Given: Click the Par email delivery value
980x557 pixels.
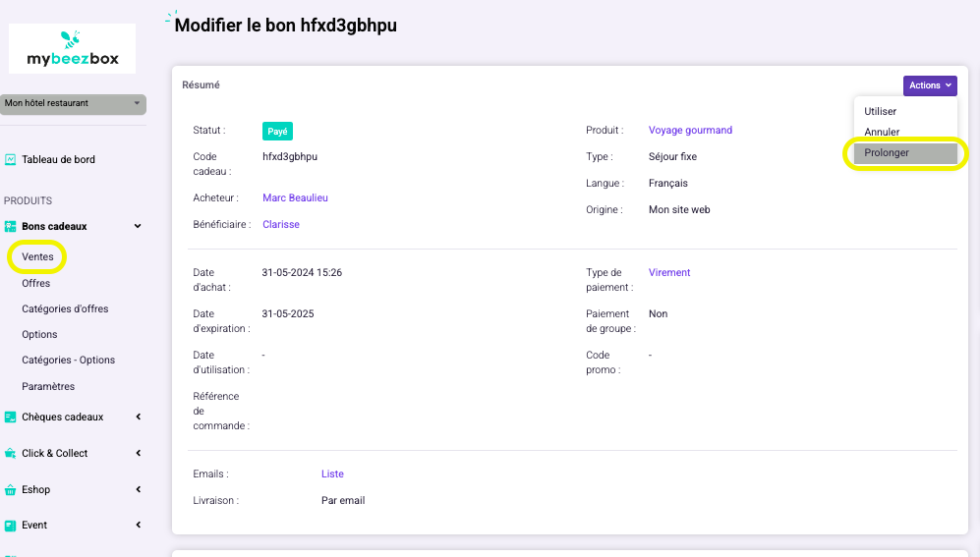Looking at the screenshot, I should (x=343, y=500).
